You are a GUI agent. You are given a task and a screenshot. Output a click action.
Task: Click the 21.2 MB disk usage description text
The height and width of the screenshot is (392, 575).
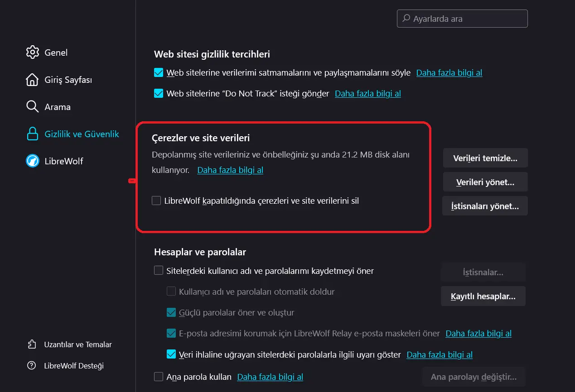click(x=281, y=163)
